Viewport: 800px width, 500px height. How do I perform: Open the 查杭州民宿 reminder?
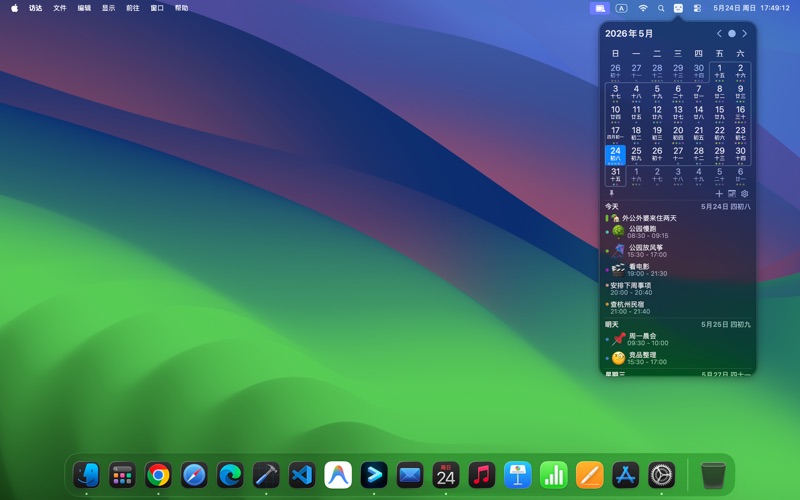click(678, 308)
